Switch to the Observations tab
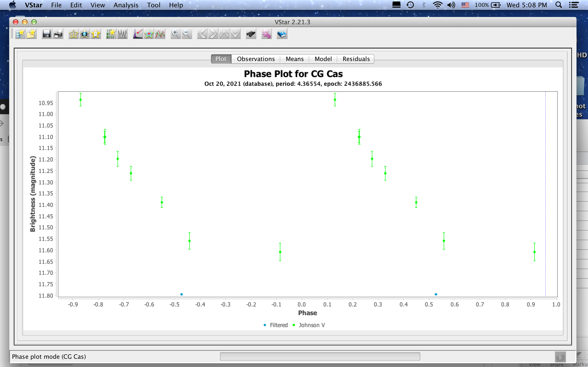588x367 pixels. click(x=256, y=59)
